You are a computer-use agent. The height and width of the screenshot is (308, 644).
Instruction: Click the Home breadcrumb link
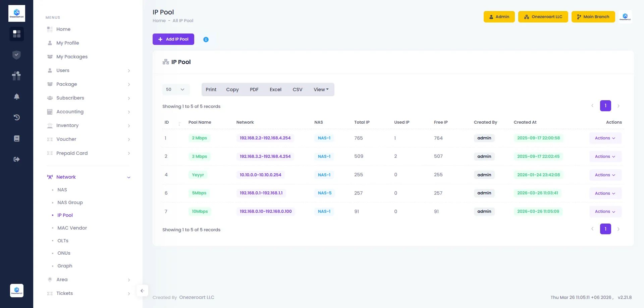[x=159, y=20]
